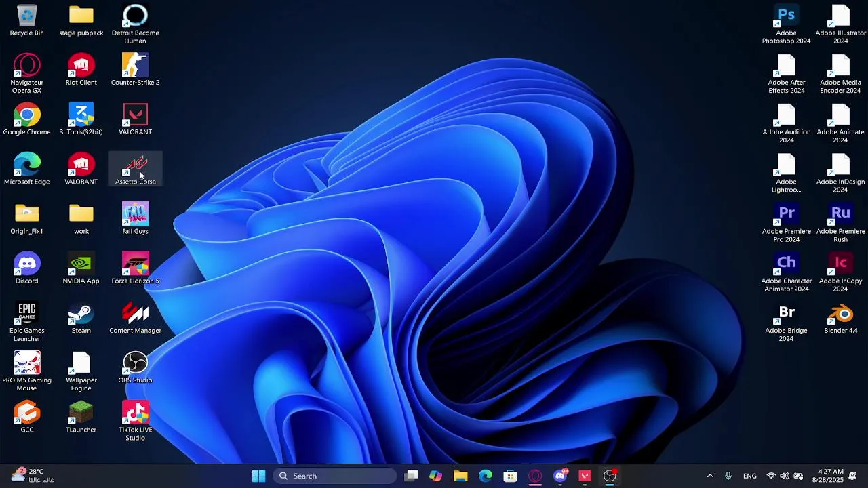Screen dimensions: 868x488
Task: Select the Counter-Strike 2 desktop icon
Action: (135, 70)
